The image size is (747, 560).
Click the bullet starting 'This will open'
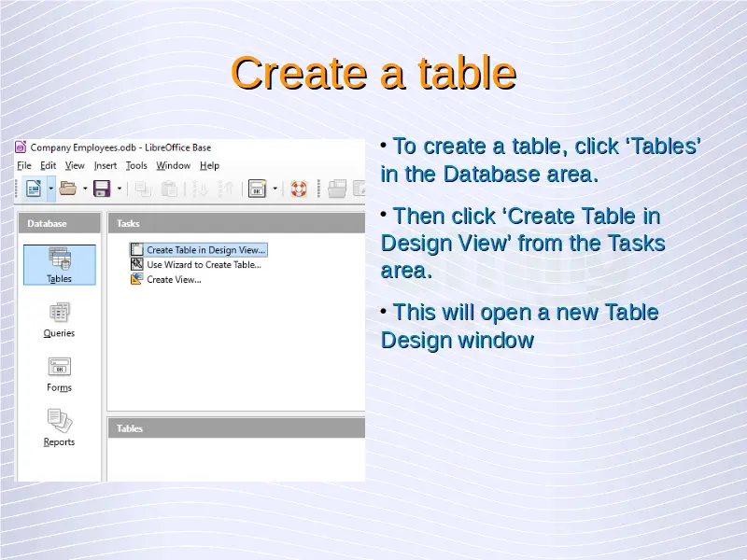click(520, 326)
